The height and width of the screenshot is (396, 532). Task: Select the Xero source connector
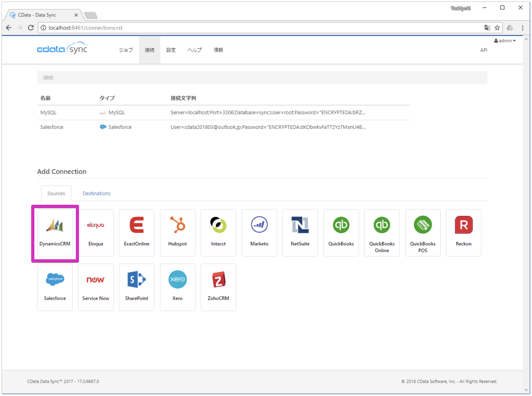coord(178,287)
